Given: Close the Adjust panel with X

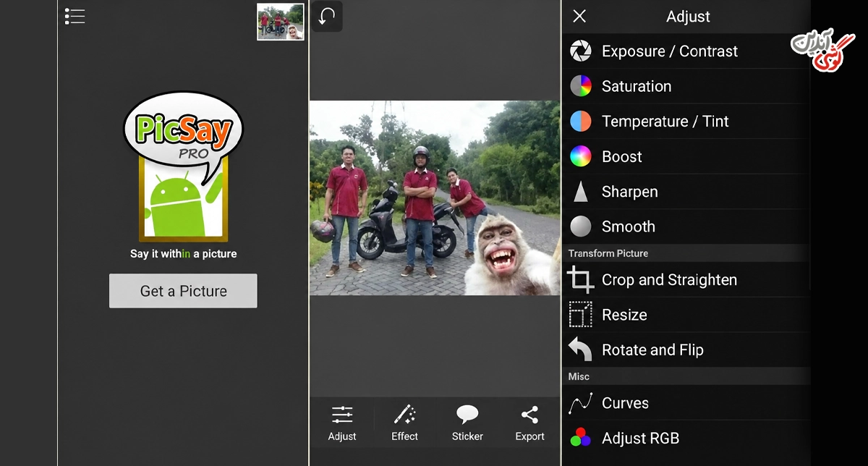Looking at the screenshot, I should (x=579, y=16).
